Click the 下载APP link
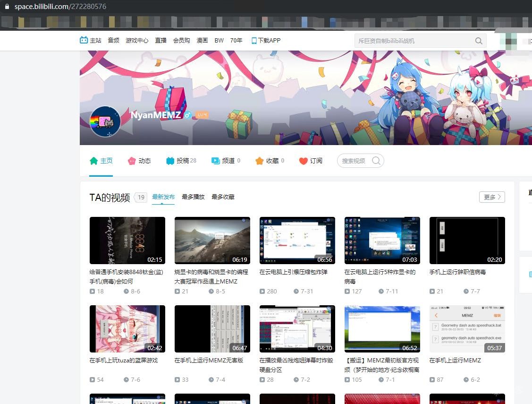 [x=266, y=41]
